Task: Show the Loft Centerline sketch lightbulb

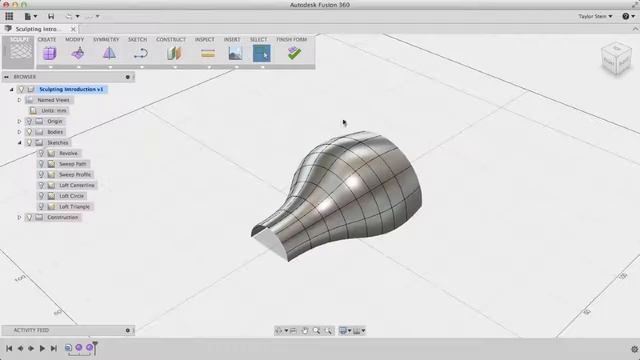Action: (x=41, y=185)
